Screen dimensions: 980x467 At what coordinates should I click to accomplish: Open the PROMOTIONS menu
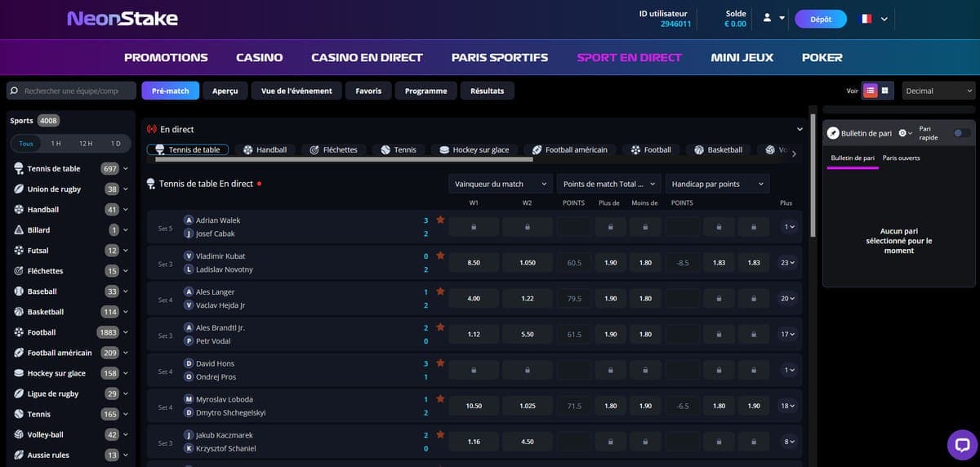(x=166, y=58)
